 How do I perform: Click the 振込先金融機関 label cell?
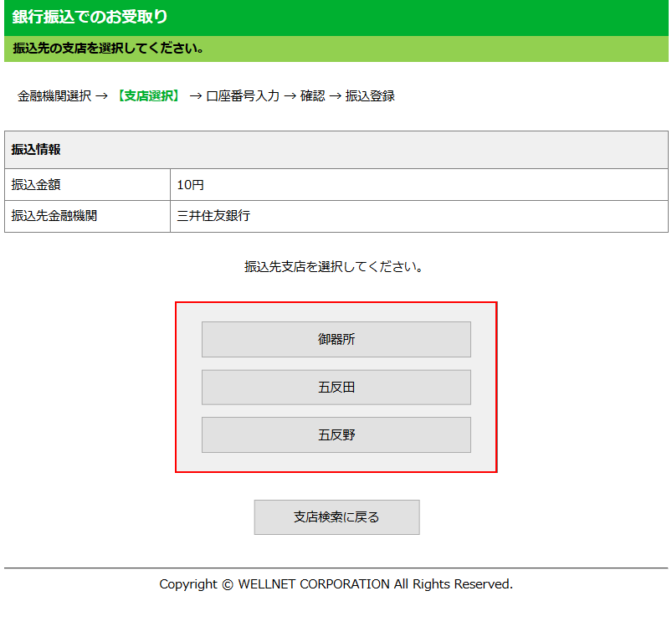tap(54, 216)
